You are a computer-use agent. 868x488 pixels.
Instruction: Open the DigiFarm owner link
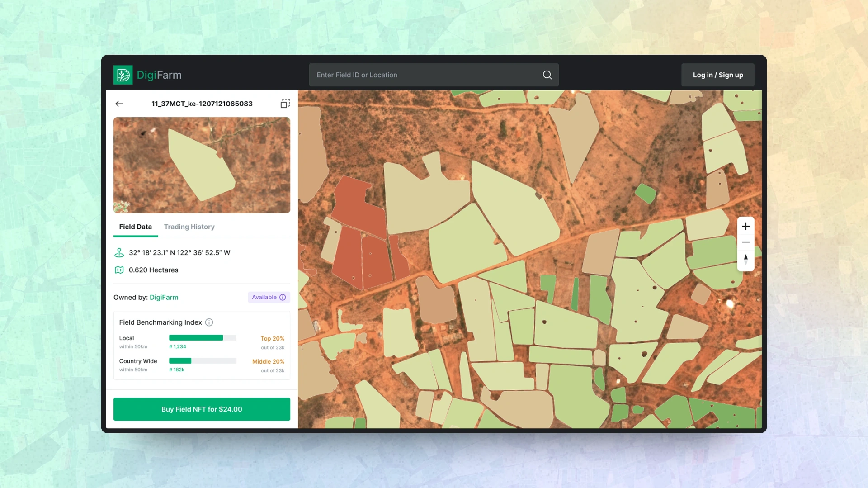(x=164, y=298)
